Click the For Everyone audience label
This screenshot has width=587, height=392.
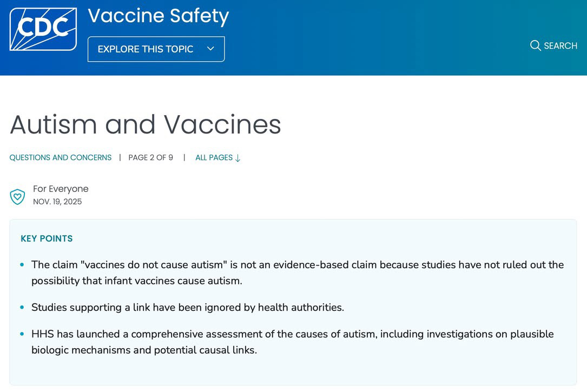pos(61,189)
